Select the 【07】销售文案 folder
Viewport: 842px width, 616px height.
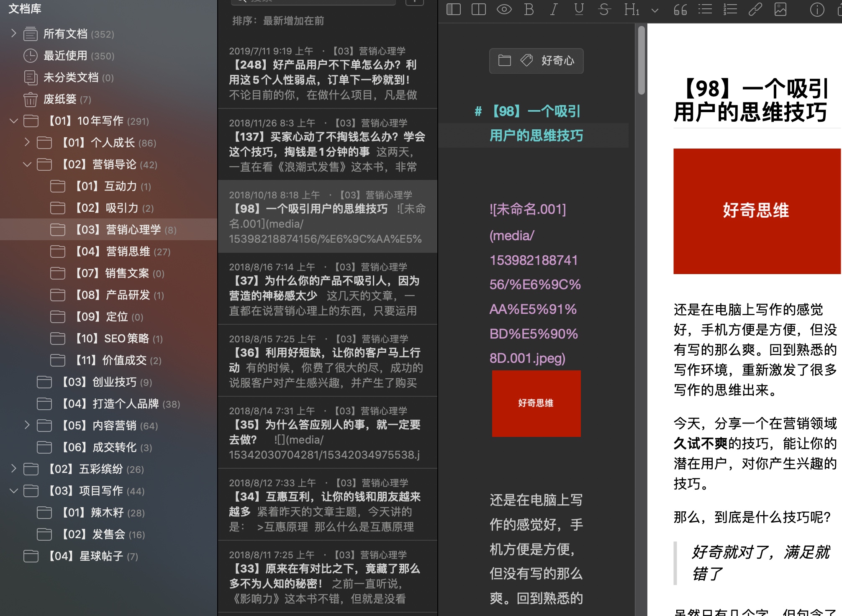tap(109, 273)
